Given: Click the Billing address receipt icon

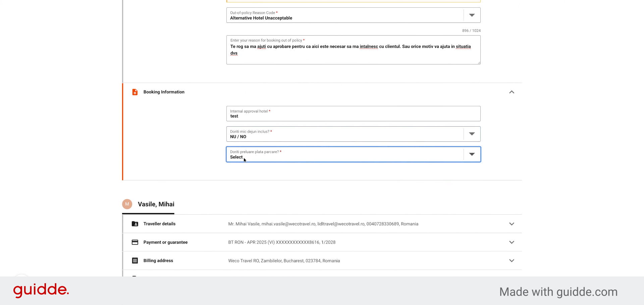Looking at the screenshot, I should tap(135, 261).
